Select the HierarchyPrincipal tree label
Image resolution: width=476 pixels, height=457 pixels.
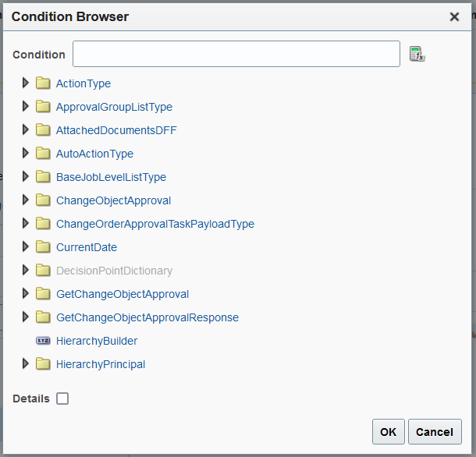click(x=101, y=364)
